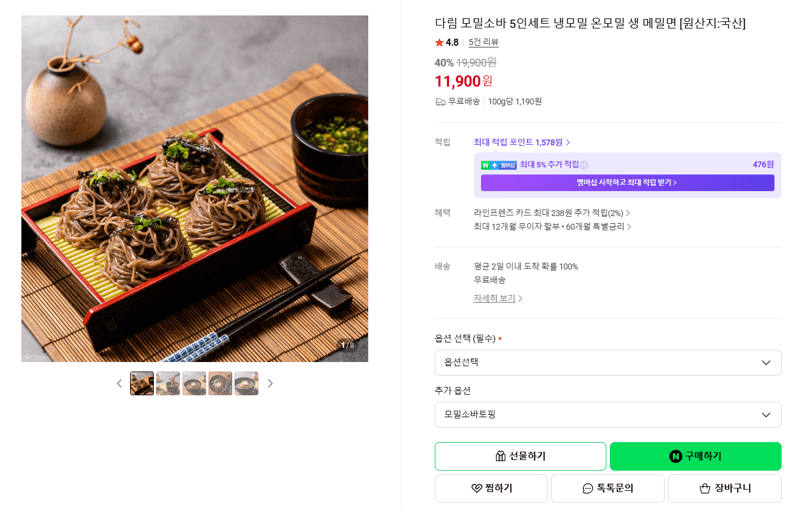Select the second product thumbnail

click(x=168, y=384)
